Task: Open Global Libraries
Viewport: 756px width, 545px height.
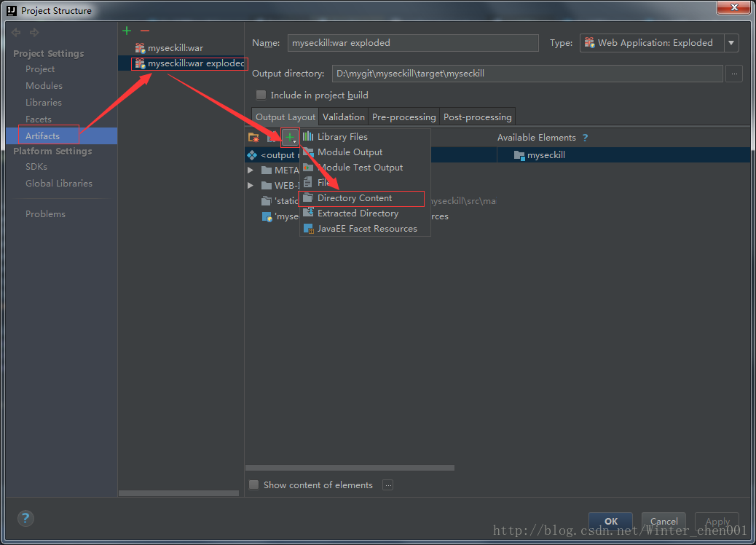Action: pos(59,184)
